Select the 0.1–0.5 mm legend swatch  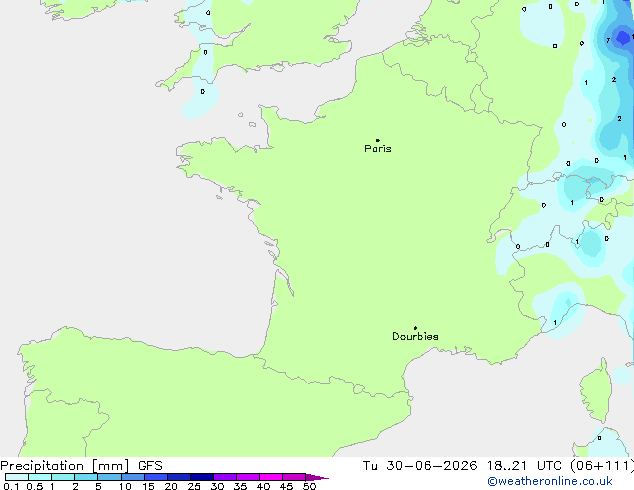click(x=17, y=477)
